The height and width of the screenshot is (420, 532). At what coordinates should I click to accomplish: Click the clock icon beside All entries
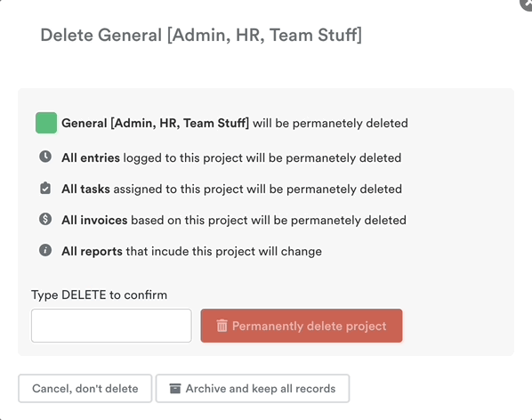coord(45,157)
